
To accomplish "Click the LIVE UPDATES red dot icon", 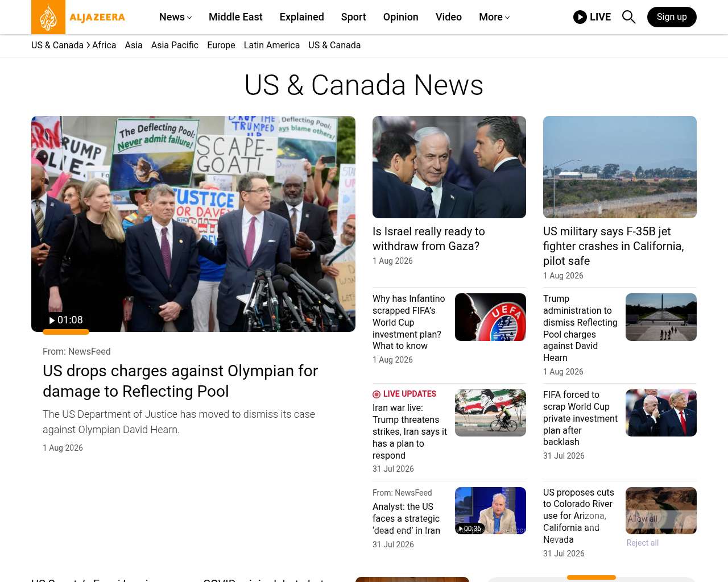I will (x=377, y=394).
